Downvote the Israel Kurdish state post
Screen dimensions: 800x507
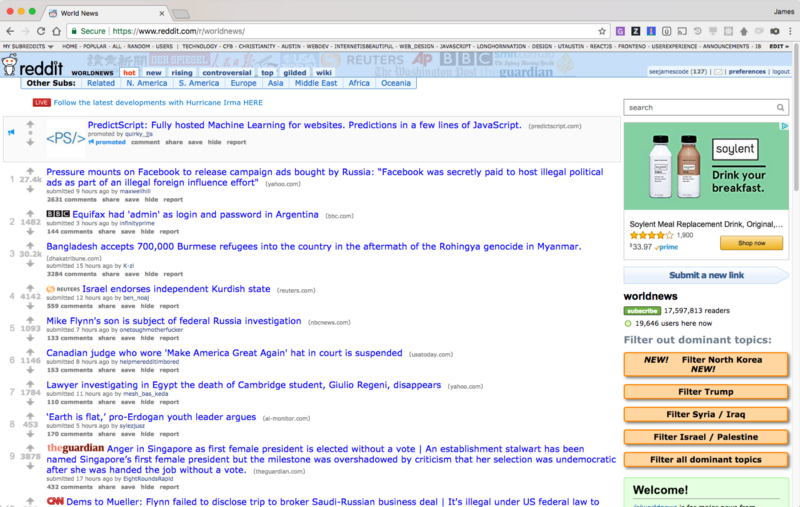click(30, 306)
